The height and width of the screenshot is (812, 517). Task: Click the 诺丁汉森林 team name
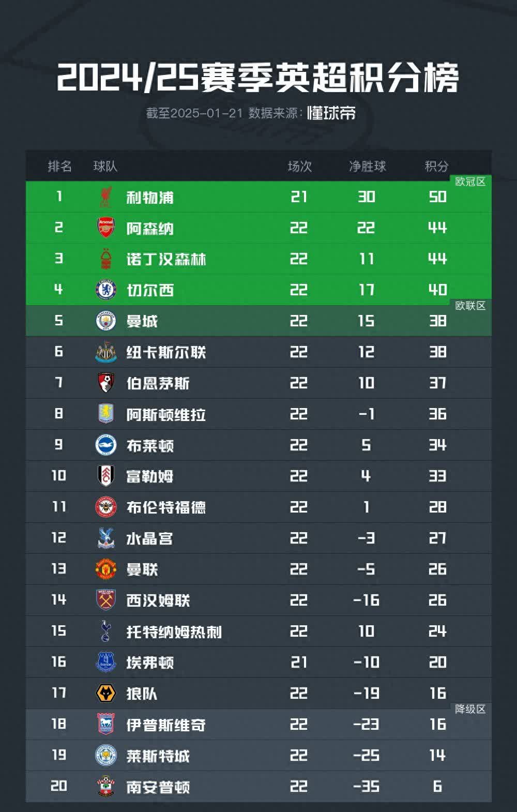point(166,259)
